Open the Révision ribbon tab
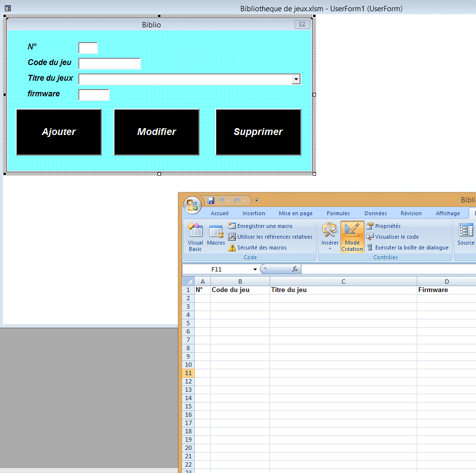Image resolution: width=476 pixels, height=473 pixels. click(x=411, y=213)
